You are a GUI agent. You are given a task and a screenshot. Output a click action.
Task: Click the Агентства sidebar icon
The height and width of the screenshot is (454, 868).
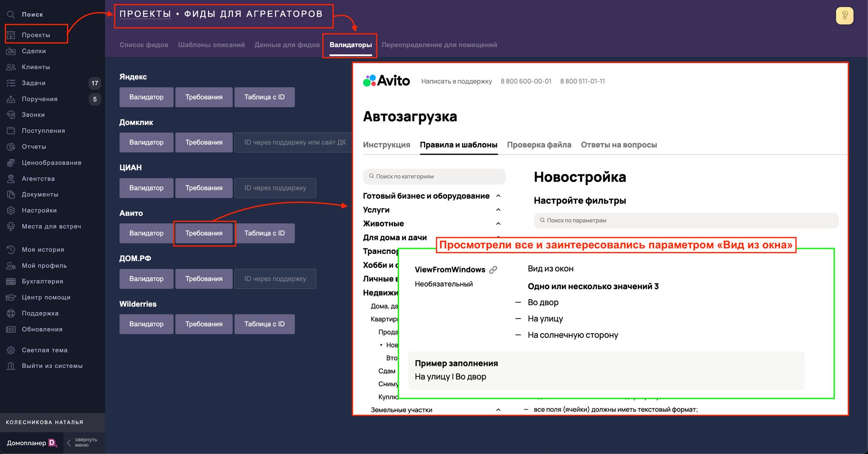point(11,179)
